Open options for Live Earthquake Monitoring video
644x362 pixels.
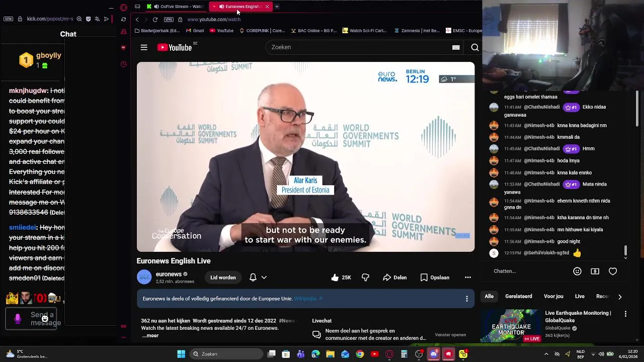tap(625, 314)
